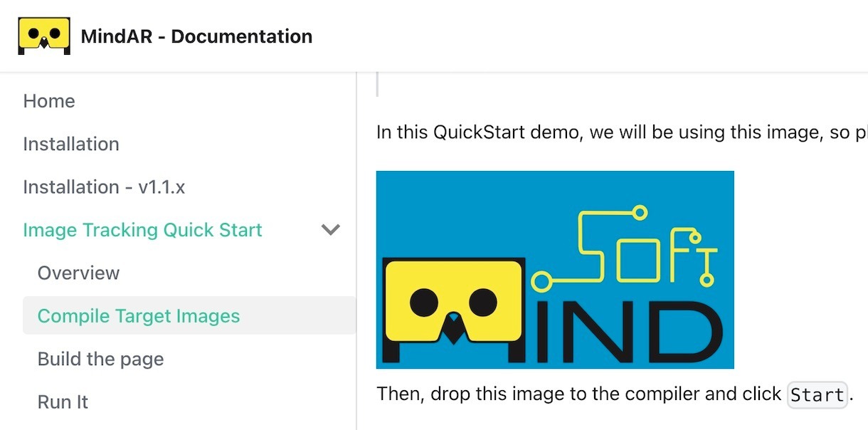Screen dimensions: 868x430
Task: Collapse Image Tracking Quick Start via chevron
Action: pyautogui.click(x=331, y=230)
